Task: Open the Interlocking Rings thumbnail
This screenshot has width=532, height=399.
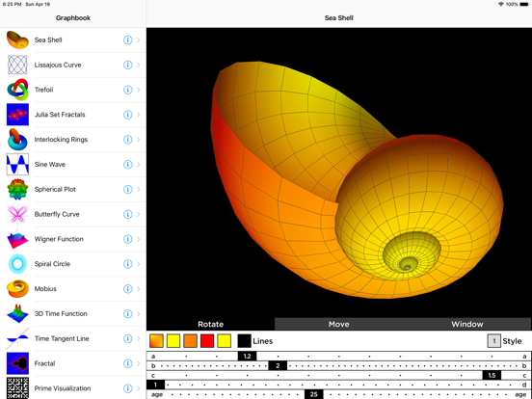Action: pyautogui.click(x=17, y=140)
